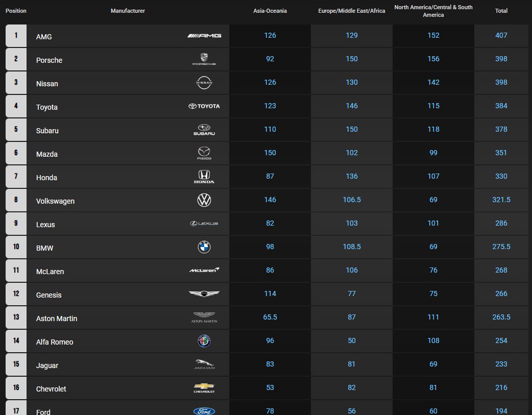
Task: Select the Honda manufacturer name
Action: [x=46, y=178]
